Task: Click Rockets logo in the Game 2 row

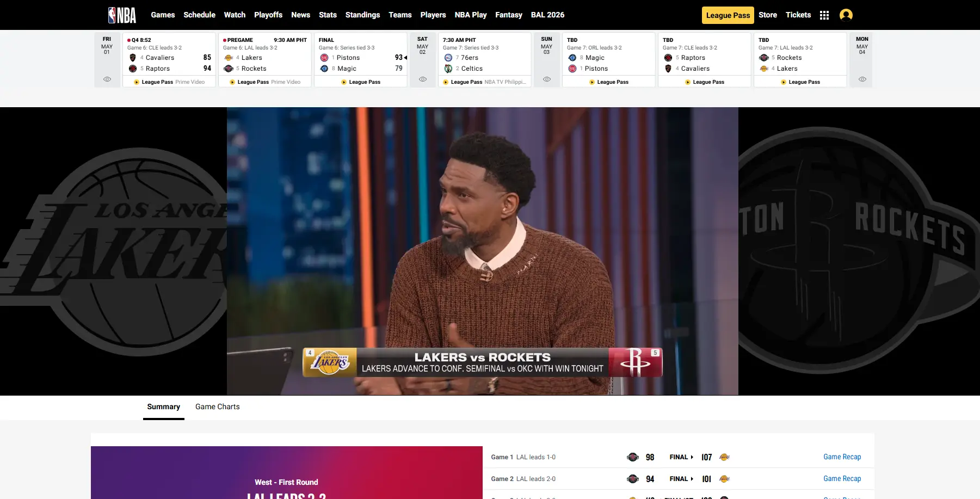Action: click(633, 479)
